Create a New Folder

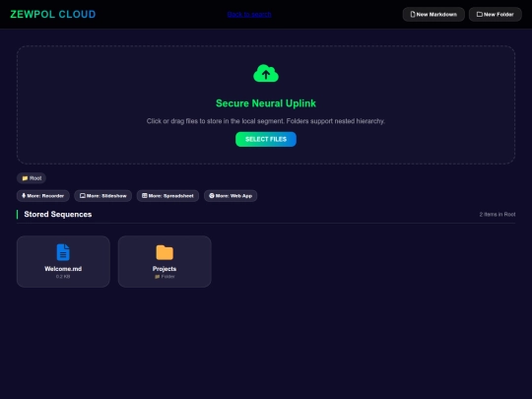[x=495, y=14]
